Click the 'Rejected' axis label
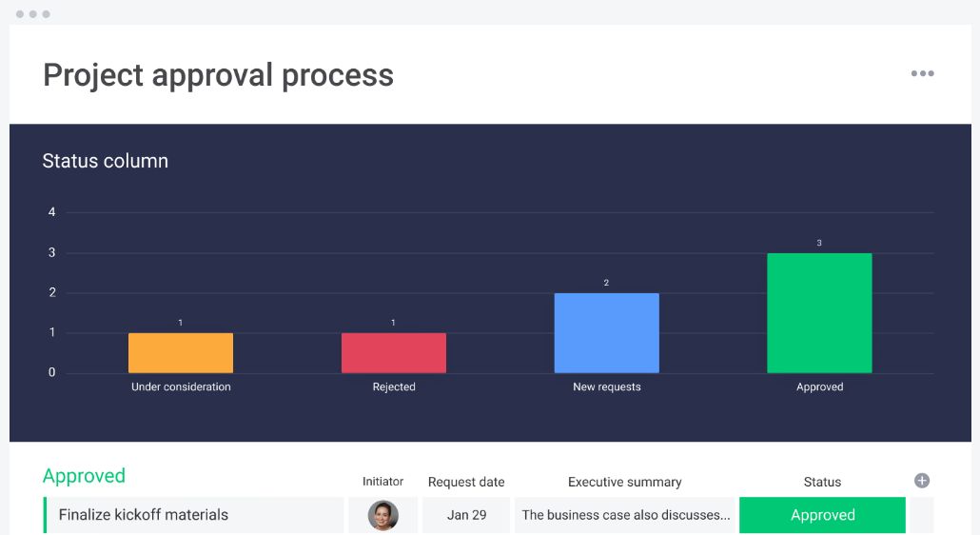This screenshot has height=535, width=980. [x=394, y=386]
